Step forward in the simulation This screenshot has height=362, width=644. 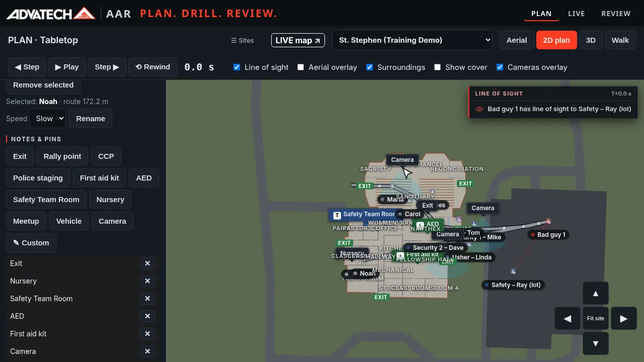[x=107, y=67]
